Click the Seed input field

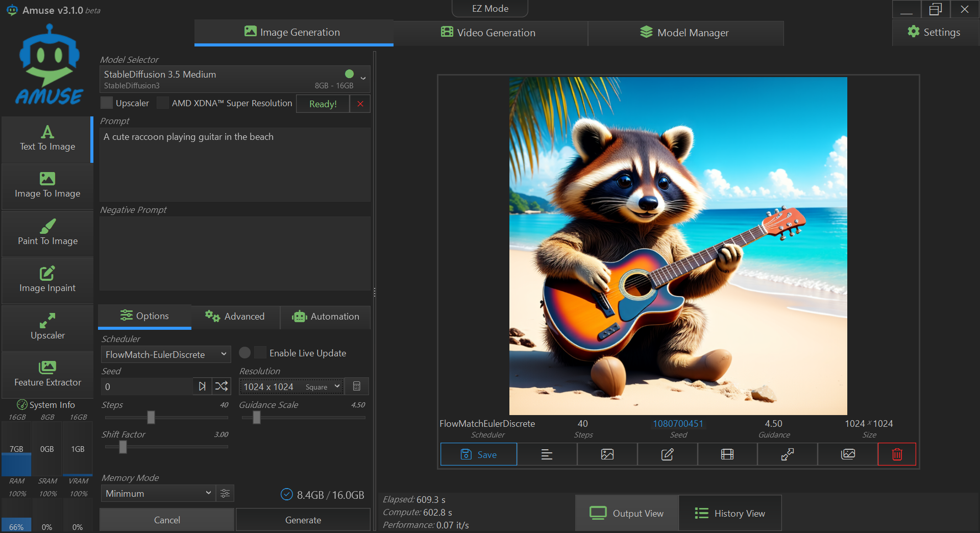[147, 386]
